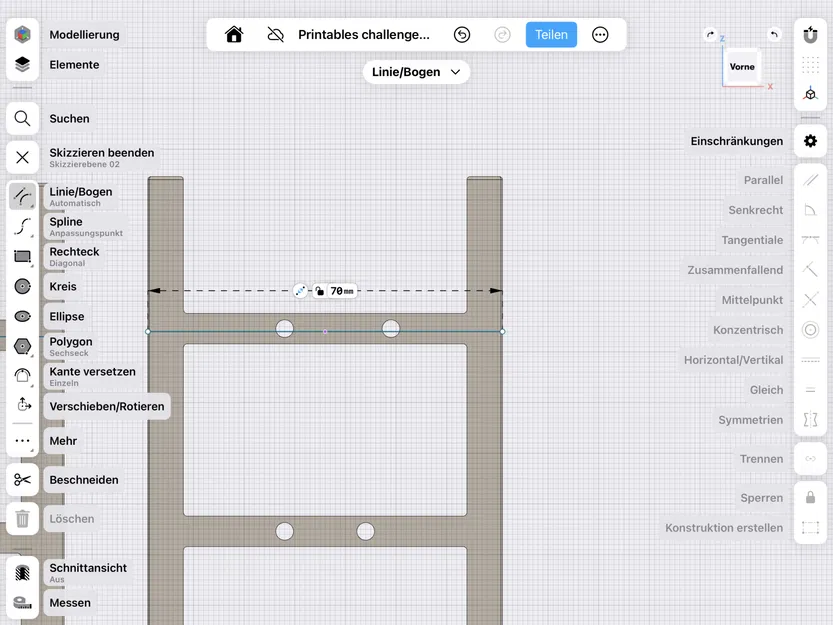This screenshot has width=833, height=625.
Task: Click the Printables challenge title
Action: click(363, 35)
